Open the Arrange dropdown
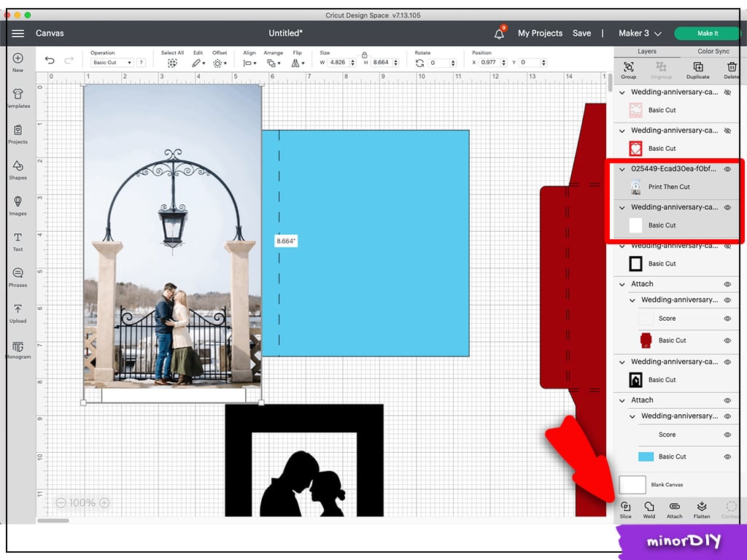 pos(273,63)
